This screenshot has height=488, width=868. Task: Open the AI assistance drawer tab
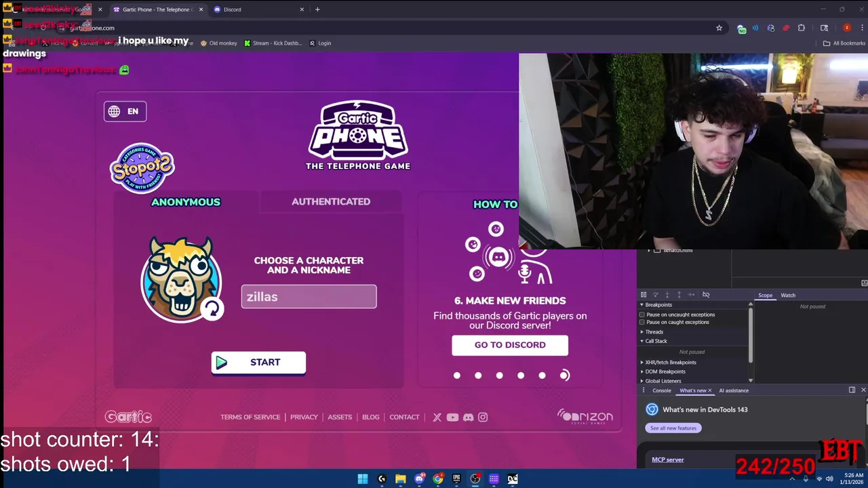click(734, 390)
